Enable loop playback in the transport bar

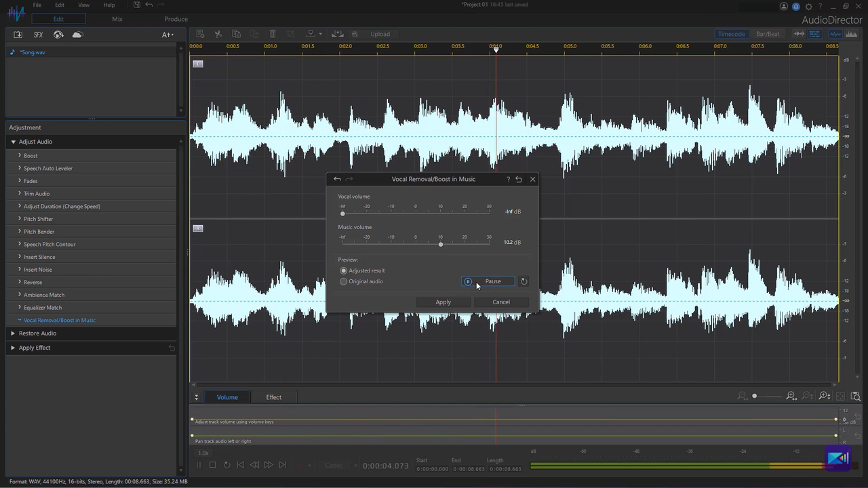tap(226, 465)
